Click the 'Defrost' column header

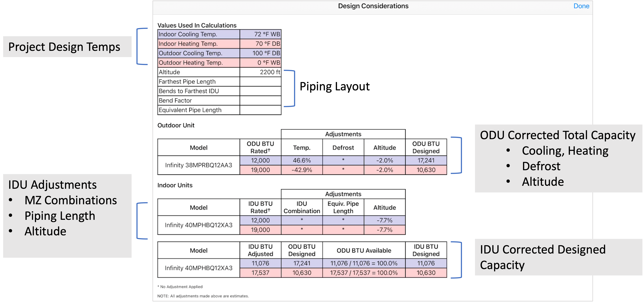[x=343, y=147]
